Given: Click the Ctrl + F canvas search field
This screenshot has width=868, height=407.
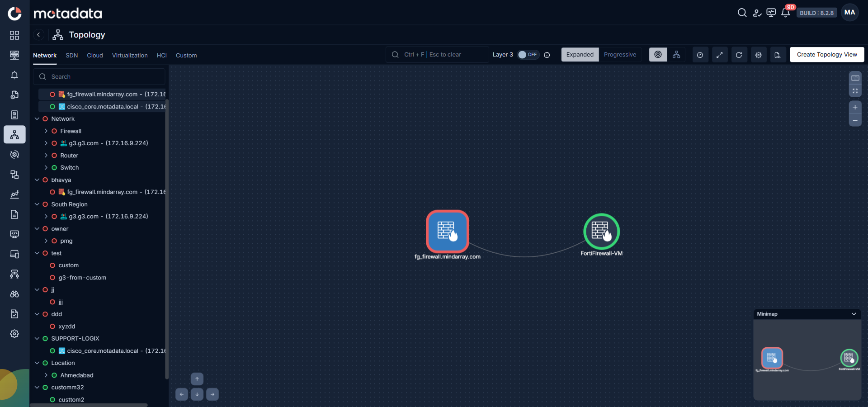Looking at the screenshot, I should click(x=437, y=55).
